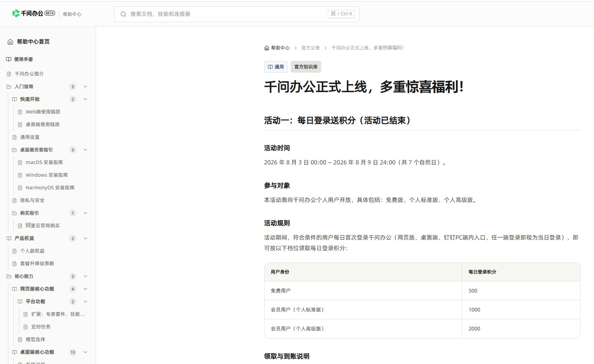Go to 官方公告 via breadcrumb
This screenshot has height=364, width=594.
tap(310, 48)
